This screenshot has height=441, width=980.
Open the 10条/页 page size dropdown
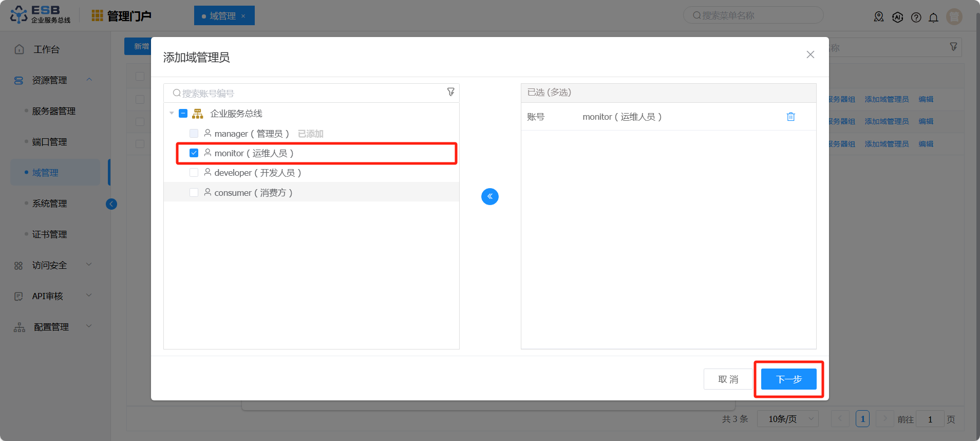pyautogui.click(x=787, y=419)
